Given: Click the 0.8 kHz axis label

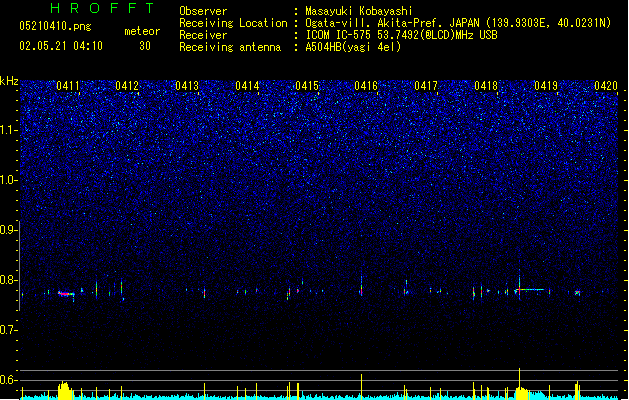Looking at the screenshot, I should tap(9, 280).
